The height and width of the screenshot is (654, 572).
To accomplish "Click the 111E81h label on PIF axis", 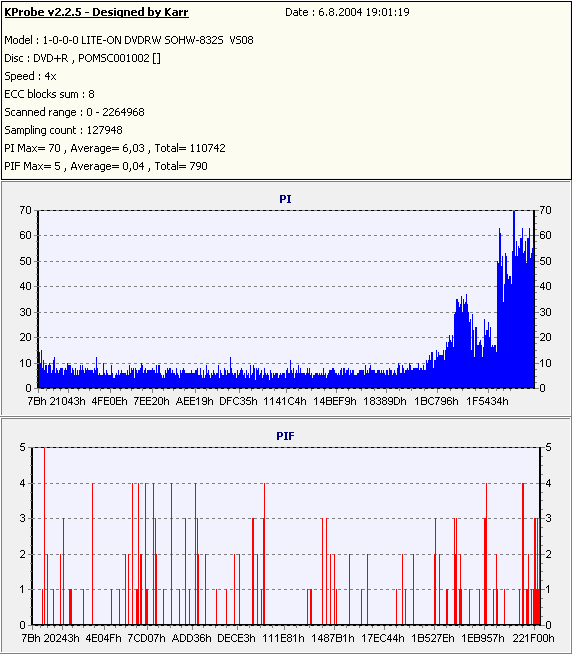I will [x=283, y=638].
